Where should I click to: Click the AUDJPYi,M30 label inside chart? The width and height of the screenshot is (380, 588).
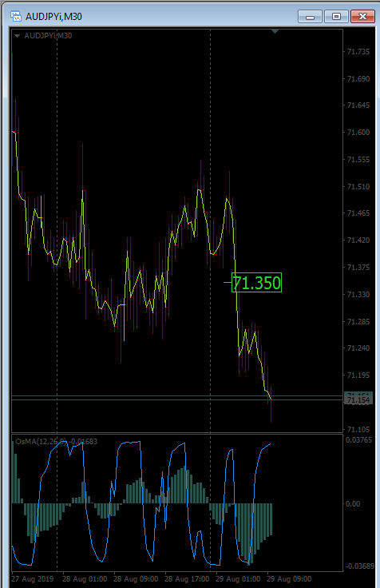[48, 36]
